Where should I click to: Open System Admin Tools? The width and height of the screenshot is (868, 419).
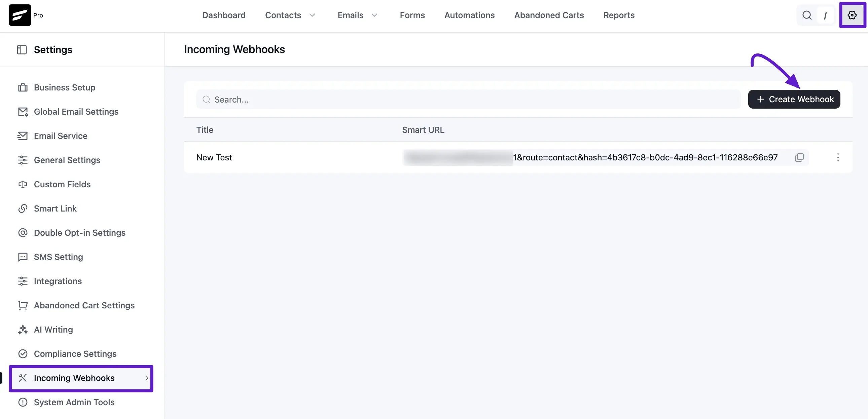74,402
